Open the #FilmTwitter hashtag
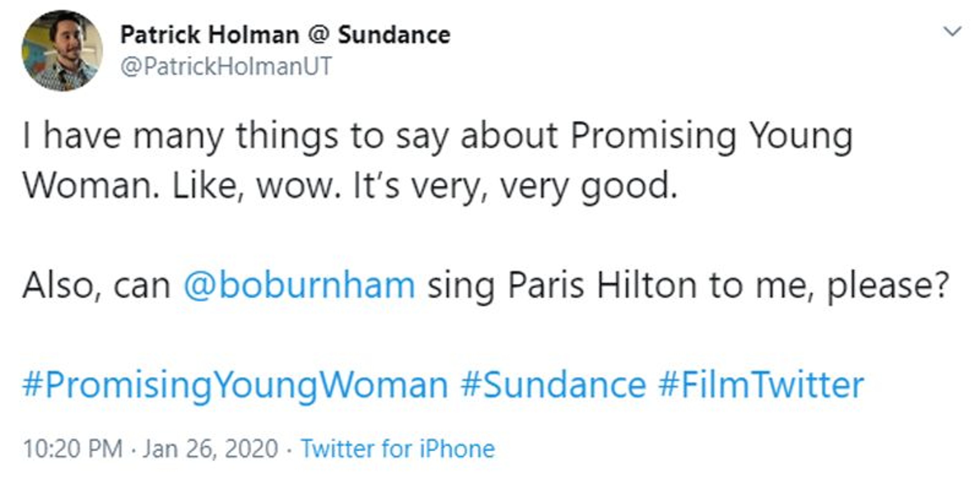Viewport: 980px width, 479px height. pyautogui.click(x=761, y=385)
